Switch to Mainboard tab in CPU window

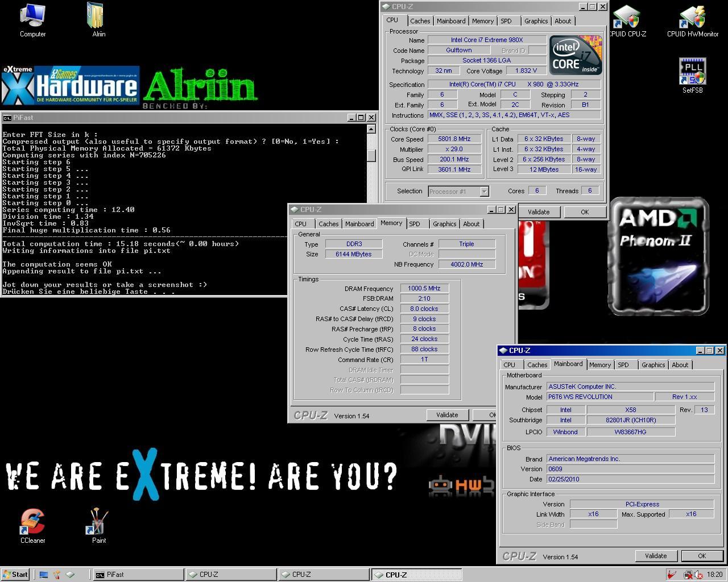pos(451,21)
